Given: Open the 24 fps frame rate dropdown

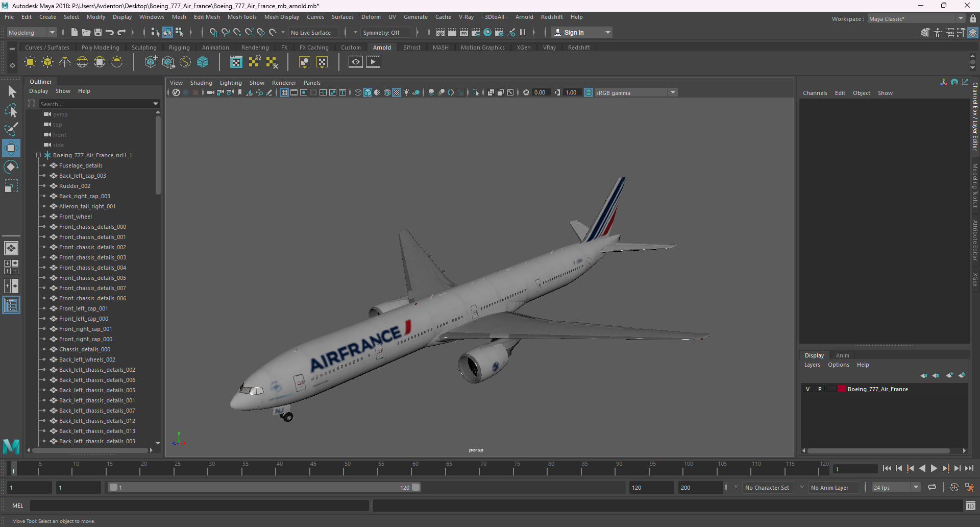Looking at the screenshot, I should pos(916,487).
